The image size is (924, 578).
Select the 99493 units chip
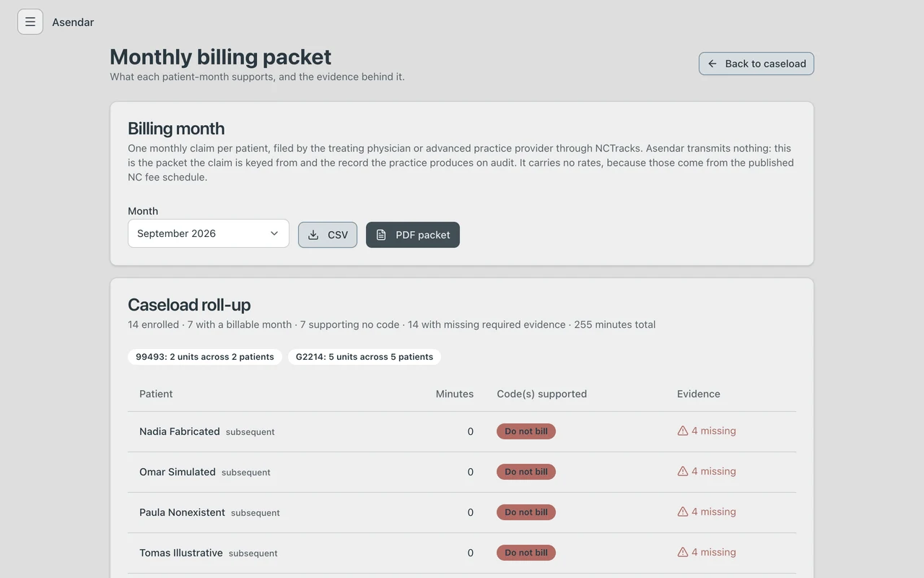coord(205,357)
